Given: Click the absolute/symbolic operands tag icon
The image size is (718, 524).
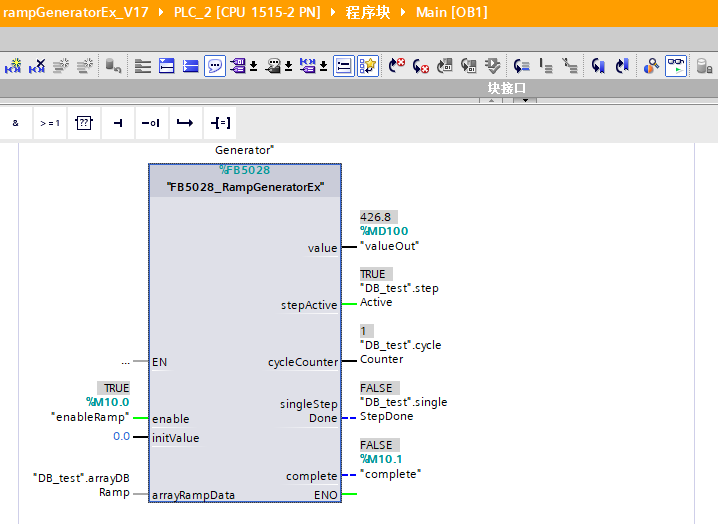Looking at the screenshot, I should click(x=238, y=66).
